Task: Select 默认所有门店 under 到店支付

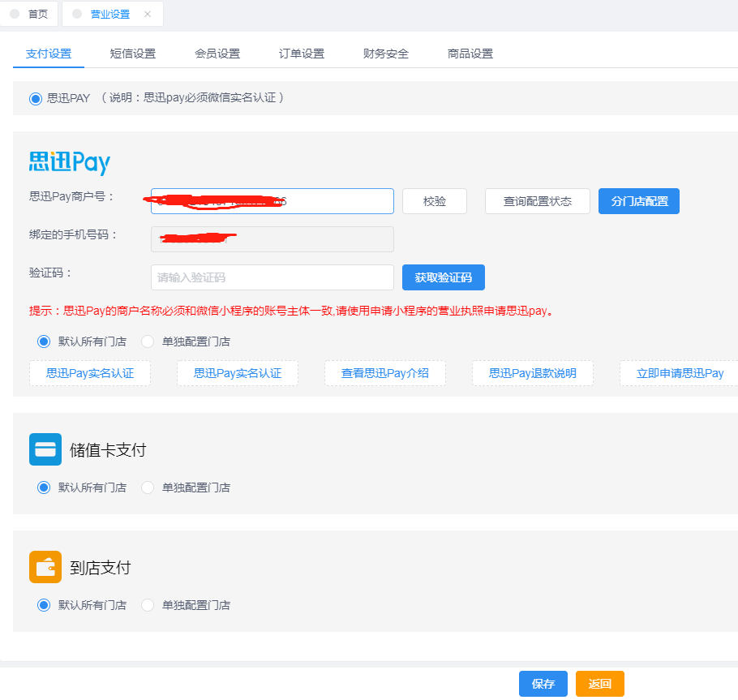Action: [x=44, y=605]
